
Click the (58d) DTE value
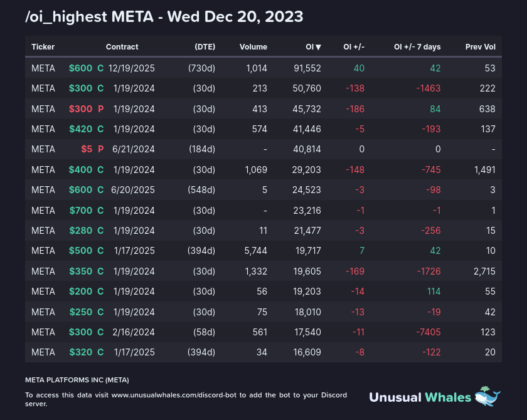click(205, 332)
